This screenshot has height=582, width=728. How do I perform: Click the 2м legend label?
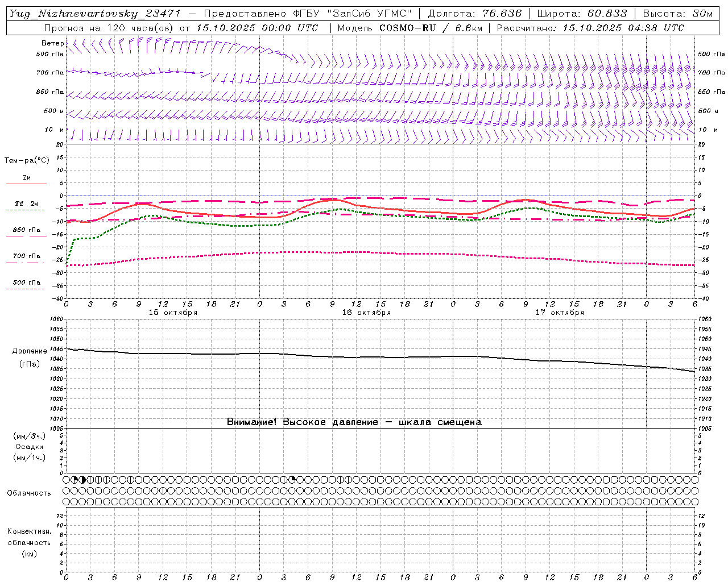[27, 178]
